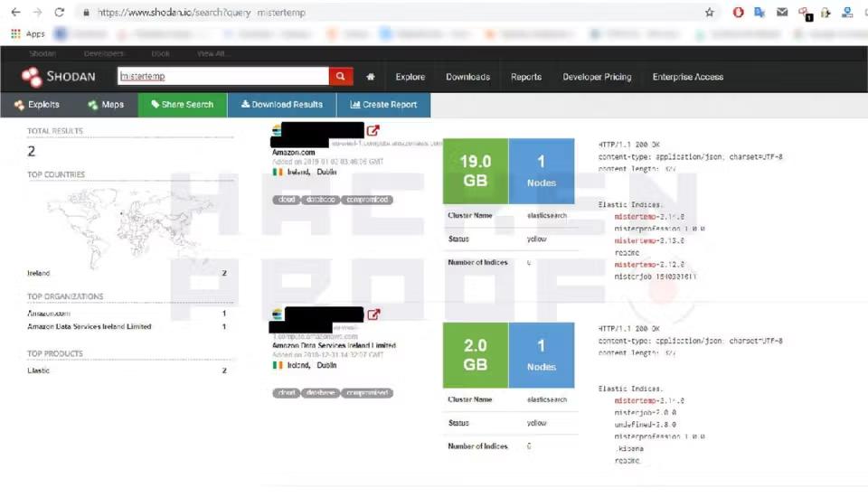868x497 pixels.
Task: Click the blue user extension icon
Action: [x=847, y=12]
